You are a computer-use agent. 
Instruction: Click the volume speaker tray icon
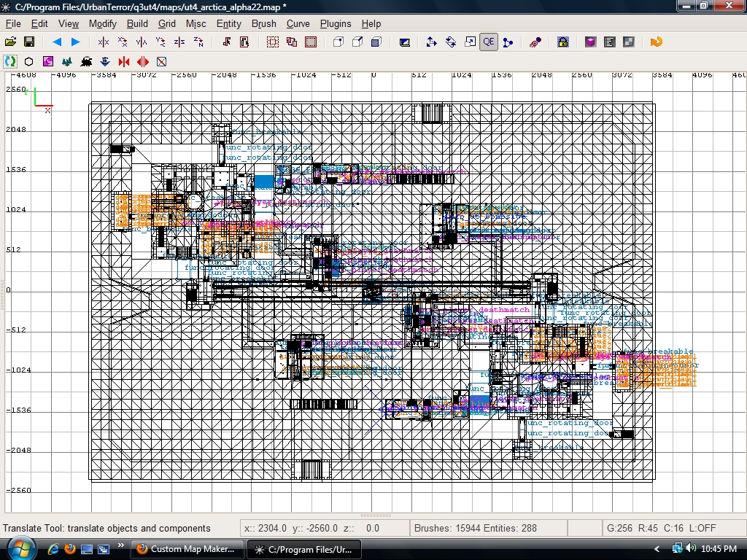pyautogui.click(x=690, y=549)
